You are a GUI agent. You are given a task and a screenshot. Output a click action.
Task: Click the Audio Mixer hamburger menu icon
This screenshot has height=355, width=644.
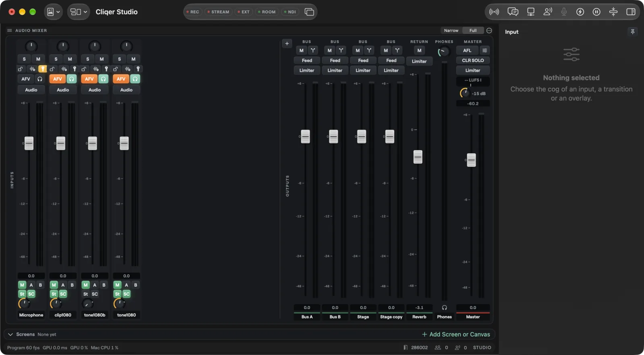9,31
